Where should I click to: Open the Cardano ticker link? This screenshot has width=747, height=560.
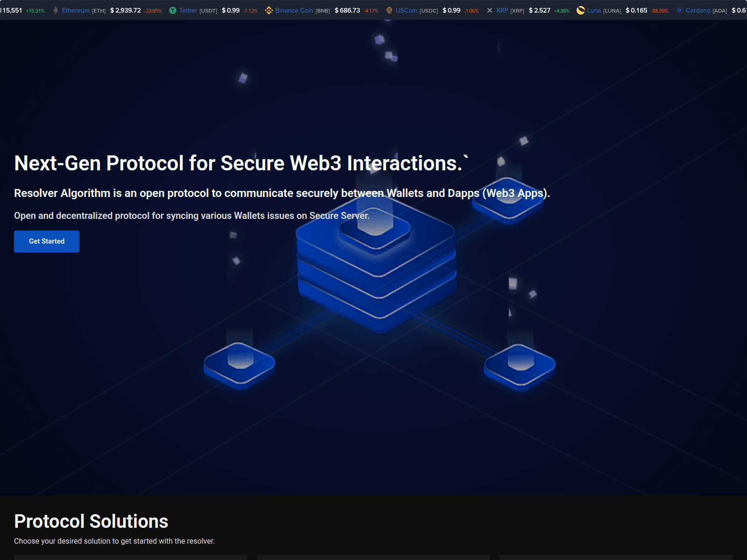pyautogui.click(x=698, y=10)
